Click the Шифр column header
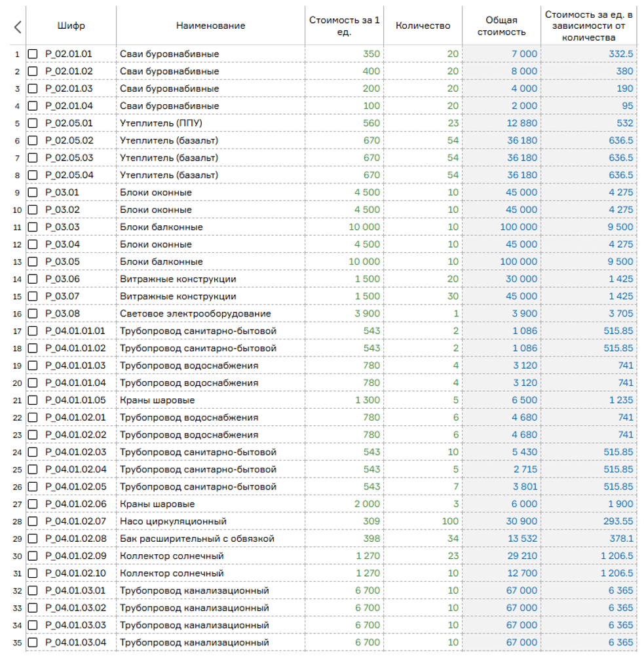This screenshot has height=663, width=644. 71,26
